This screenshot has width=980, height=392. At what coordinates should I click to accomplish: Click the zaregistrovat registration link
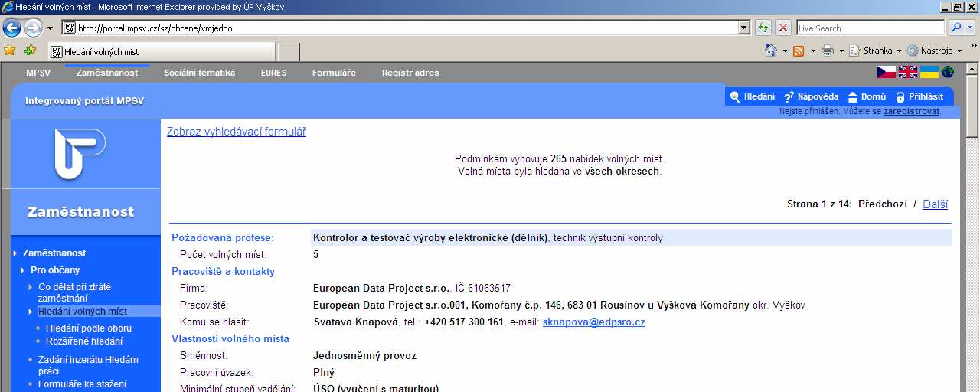click(911, 112)
